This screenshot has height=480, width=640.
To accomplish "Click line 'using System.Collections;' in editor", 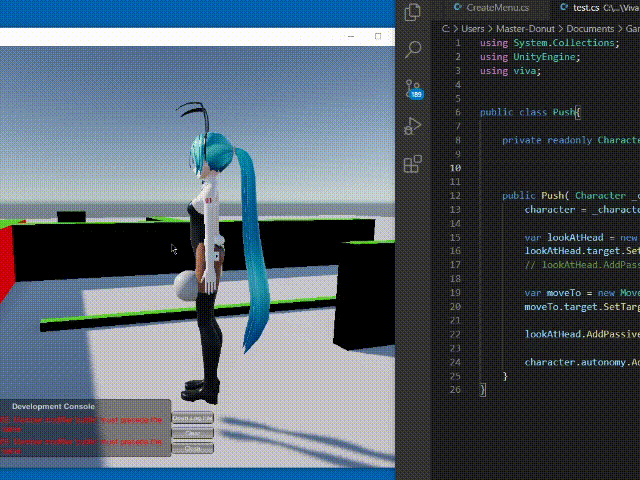I will tap(549, 43).
